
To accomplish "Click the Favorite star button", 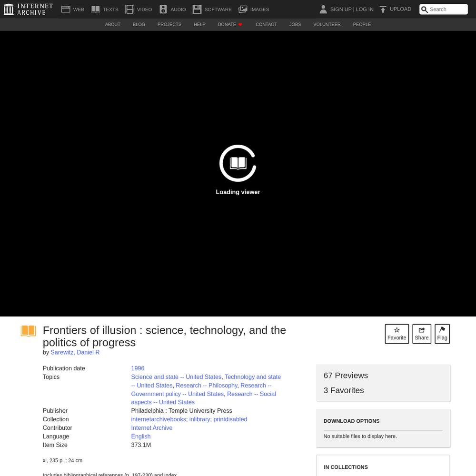I will click(x=397, y=334).
